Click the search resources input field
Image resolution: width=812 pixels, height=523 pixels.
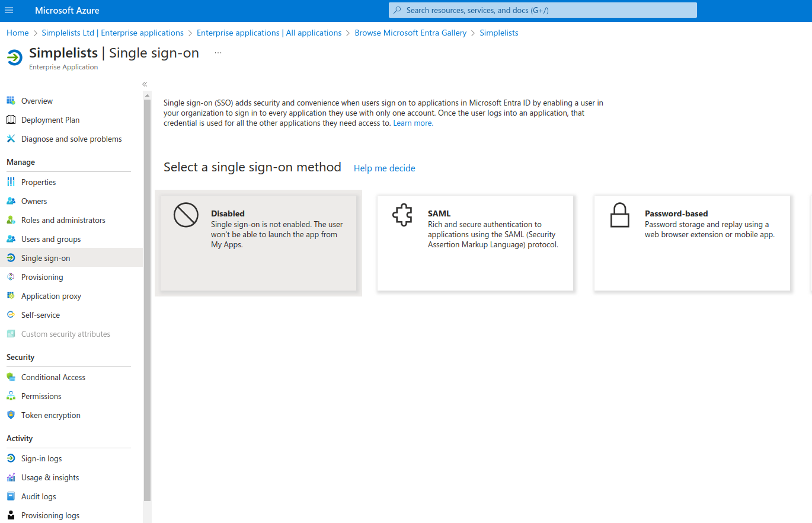click(x=543, y=10)
